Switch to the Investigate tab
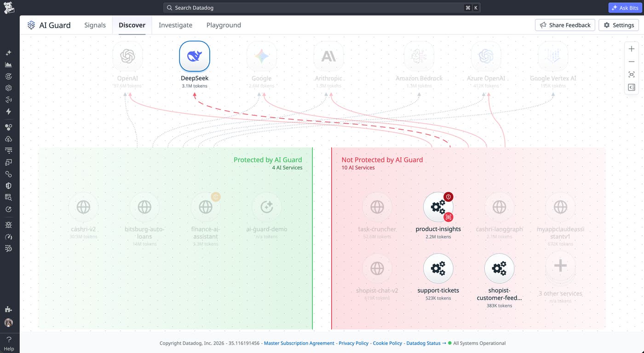 (x=175, y=25)
